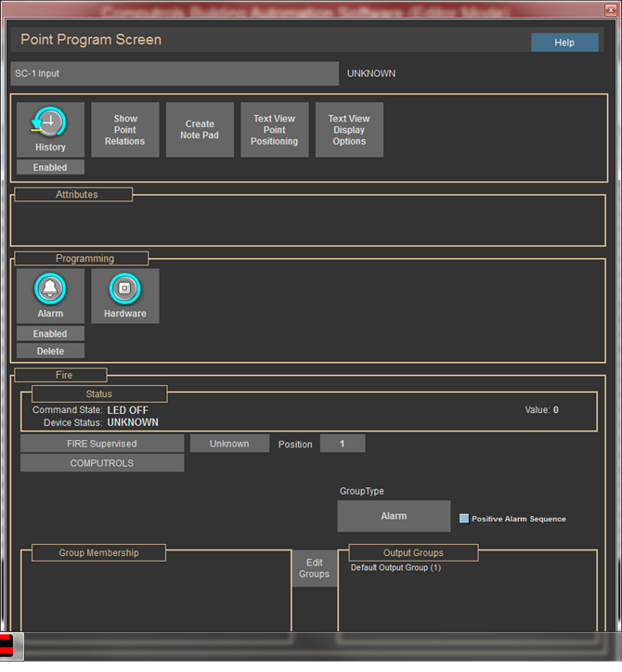Image resolution: width=622 pixels, height=672 pixels.
Task: Click the History clock icon
Action: [50, 123]
